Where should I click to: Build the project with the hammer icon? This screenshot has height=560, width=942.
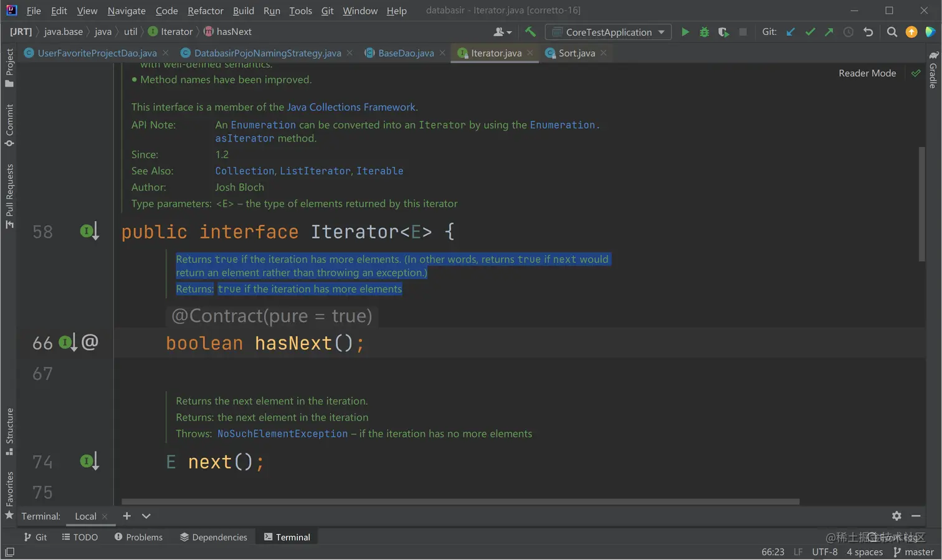[x=530, y=32]
